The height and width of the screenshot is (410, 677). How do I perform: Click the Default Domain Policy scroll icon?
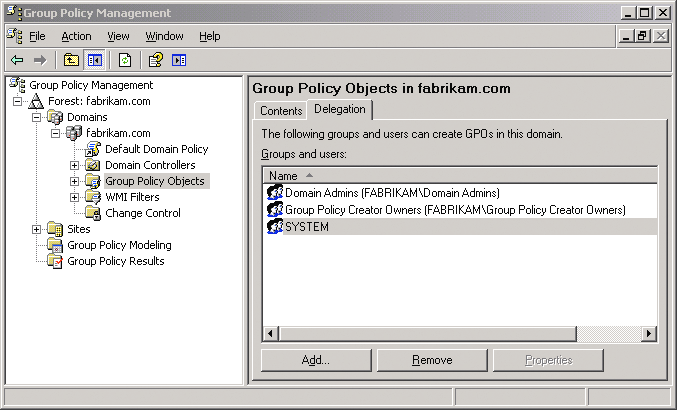click(x=93, y=149)
